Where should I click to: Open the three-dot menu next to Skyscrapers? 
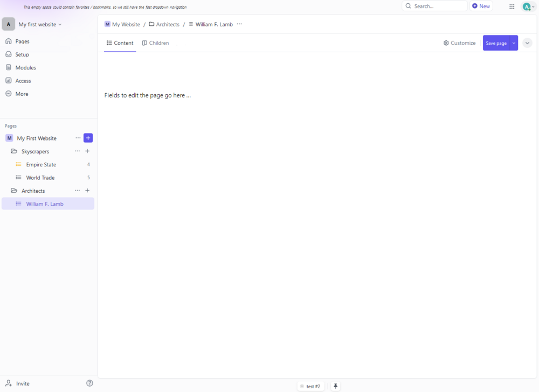point(77,151)
